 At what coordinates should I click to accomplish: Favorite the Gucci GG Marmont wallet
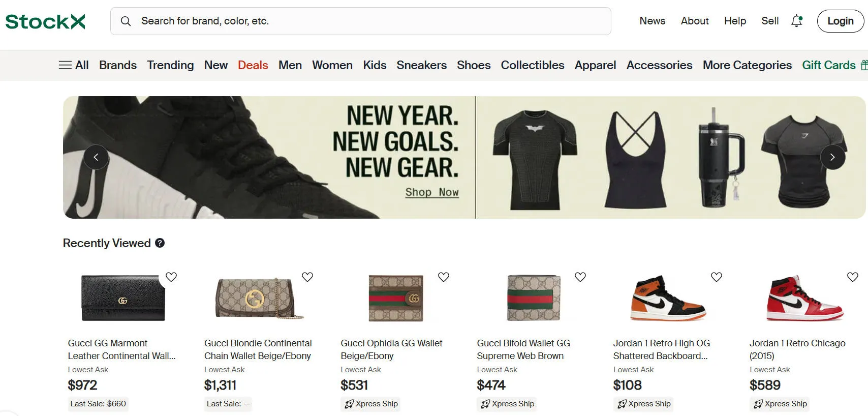click(x=171, y=277)
